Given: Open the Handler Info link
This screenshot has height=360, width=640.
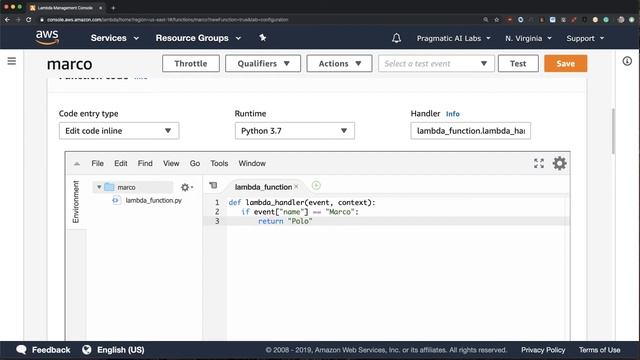Looking at the screenshot, I should click(x=452, y=114).
